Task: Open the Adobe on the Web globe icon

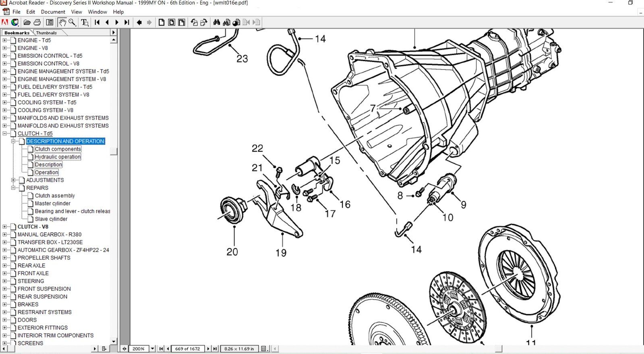Action: [15, 22]
